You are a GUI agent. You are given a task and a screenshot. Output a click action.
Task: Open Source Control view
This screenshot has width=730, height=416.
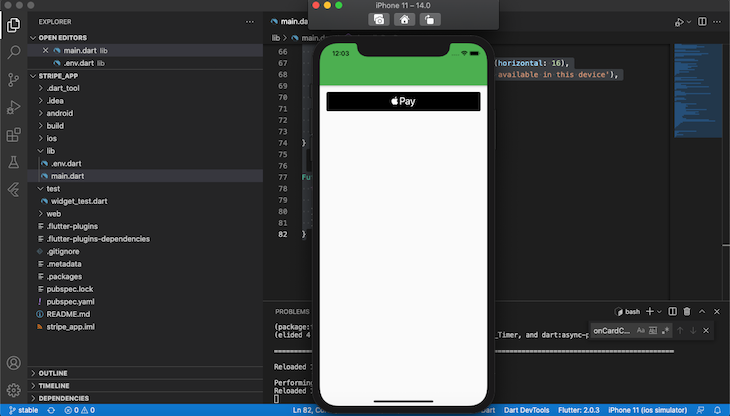tap(14, 80)
